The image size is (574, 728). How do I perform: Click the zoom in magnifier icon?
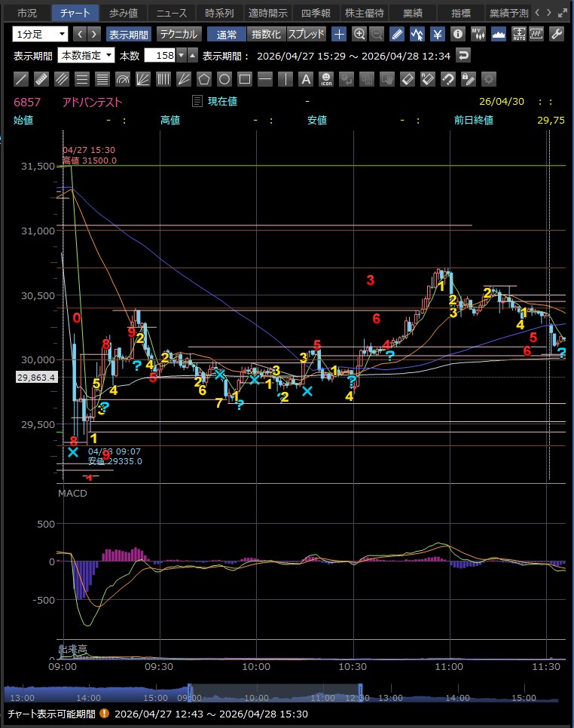tap(359, 35)
